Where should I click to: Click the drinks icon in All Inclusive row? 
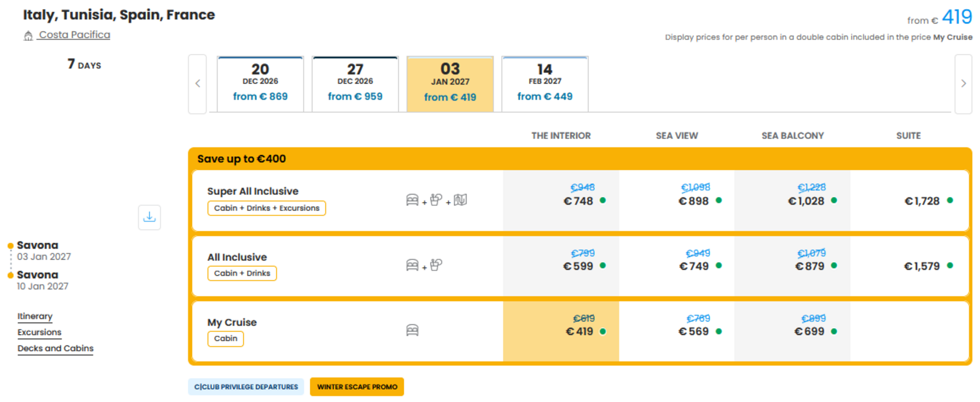436,265
